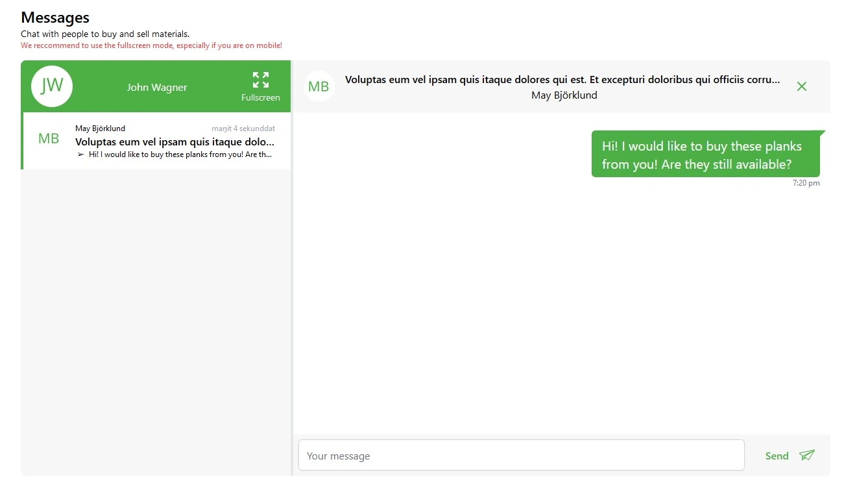Click the MB avatar in the conversation list

pos(49,139)
